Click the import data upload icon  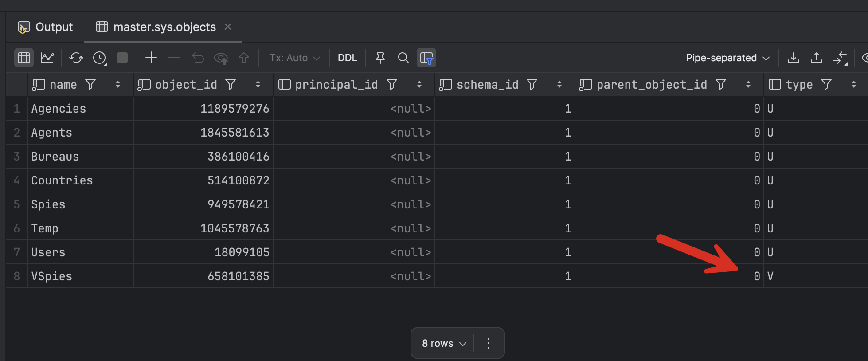tap(816, 58)
